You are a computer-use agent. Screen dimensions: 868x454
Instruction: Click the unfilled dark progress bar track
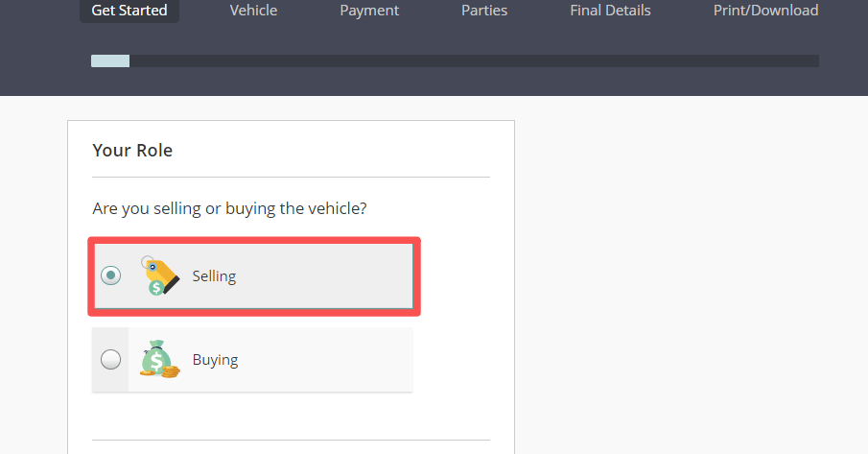point(480,61)
